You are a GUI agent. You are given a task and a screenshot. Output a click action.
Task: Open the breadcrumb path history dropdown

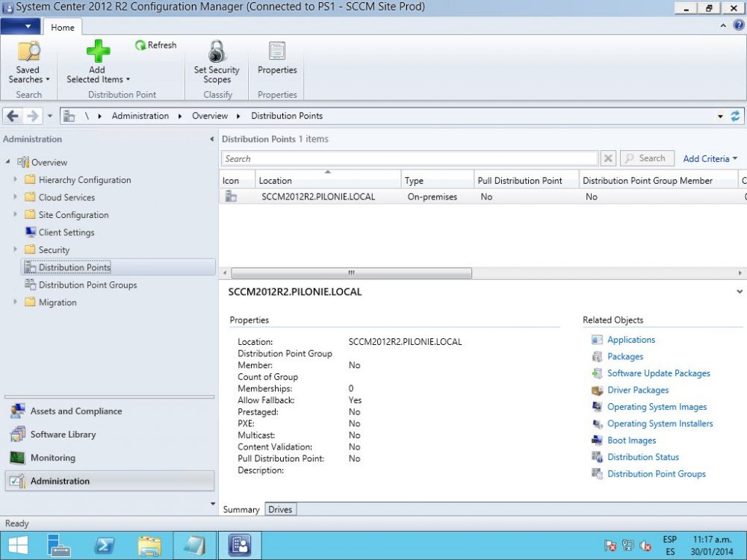[x=720, y=116]
